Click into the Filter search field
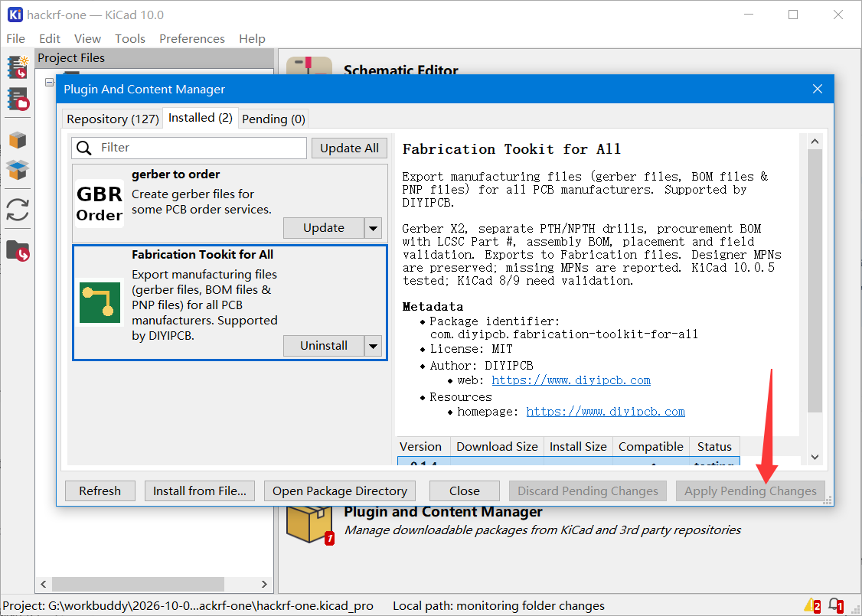Image resolution: width=862 pixels, height=616 pixels. coord(189,148)
